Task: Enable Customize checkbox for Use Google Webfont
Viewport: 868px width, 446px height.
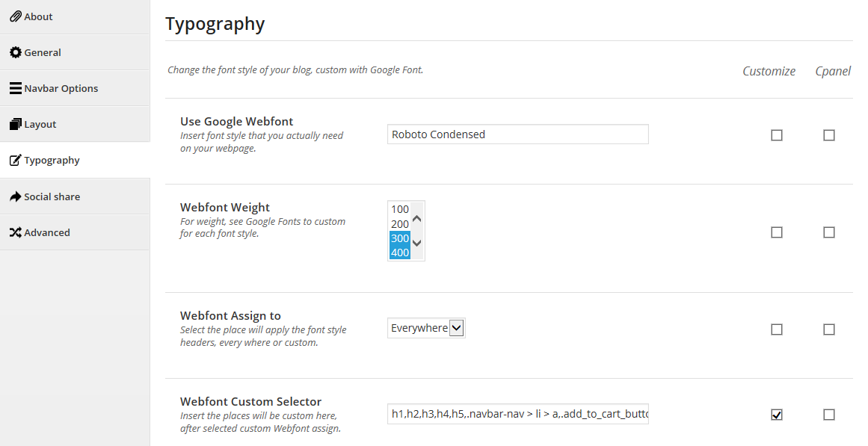Action: [777, 135]
